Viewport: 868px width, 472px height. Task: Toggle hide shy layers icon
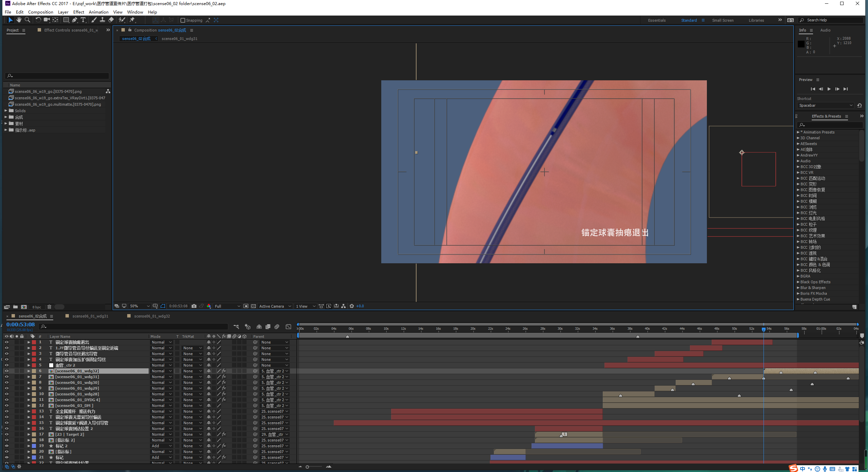pos(259,327)
